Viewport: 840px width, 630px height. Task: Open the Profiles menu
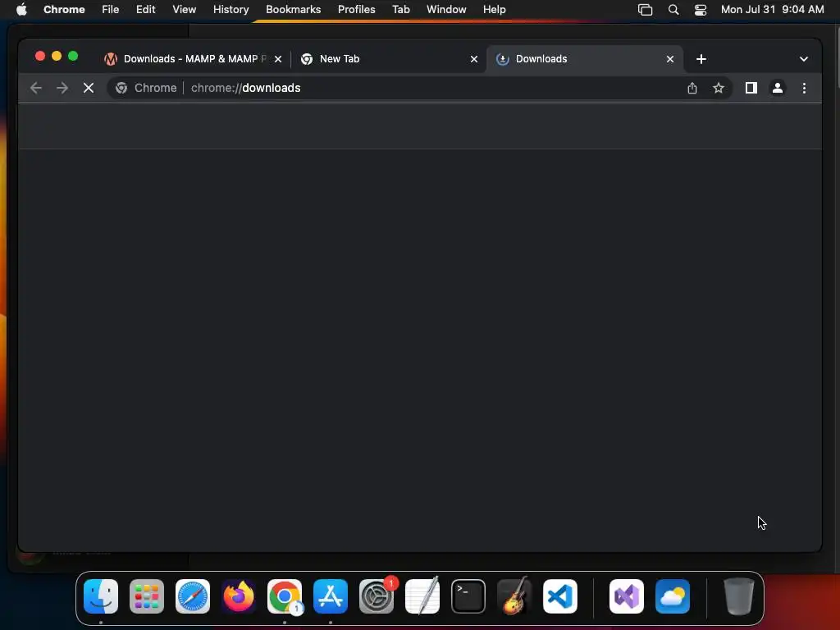[357, 10]
